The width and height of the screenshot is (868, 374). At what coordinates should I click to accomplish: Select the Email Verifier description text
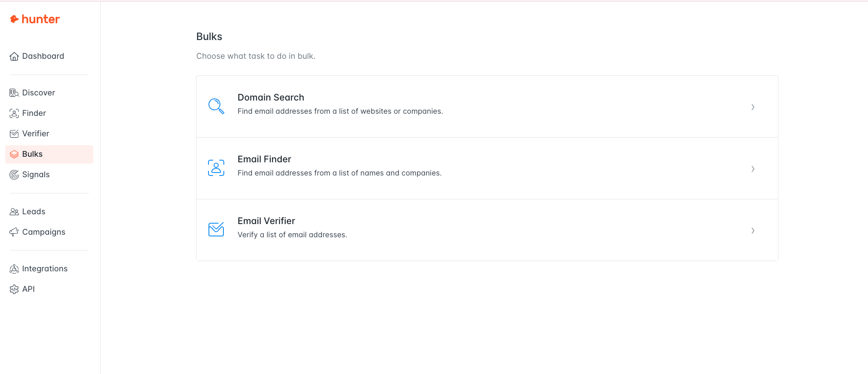point(292,235)
